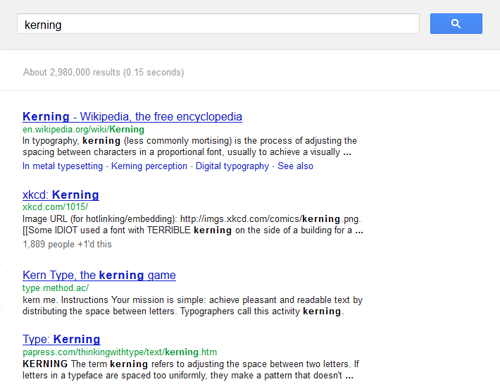Click the Kern Type snippet starting 'kern me. Instructions'

193,306
